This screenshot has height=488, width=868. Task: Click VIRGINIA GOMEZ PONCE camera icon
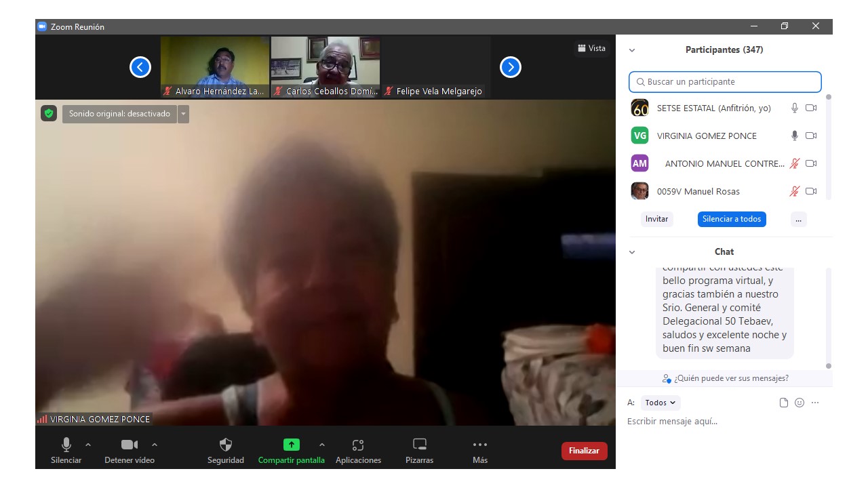pos(811,136)
